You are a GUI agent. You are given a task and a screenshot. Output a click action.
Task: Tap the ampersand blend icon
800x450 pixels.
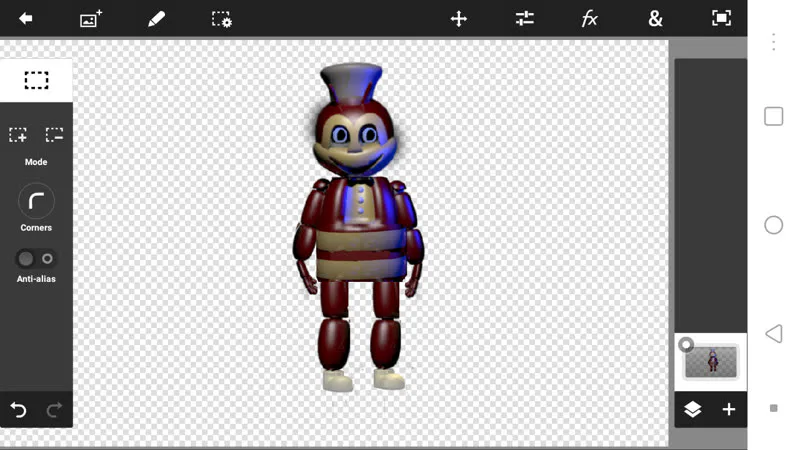point(655,19)
